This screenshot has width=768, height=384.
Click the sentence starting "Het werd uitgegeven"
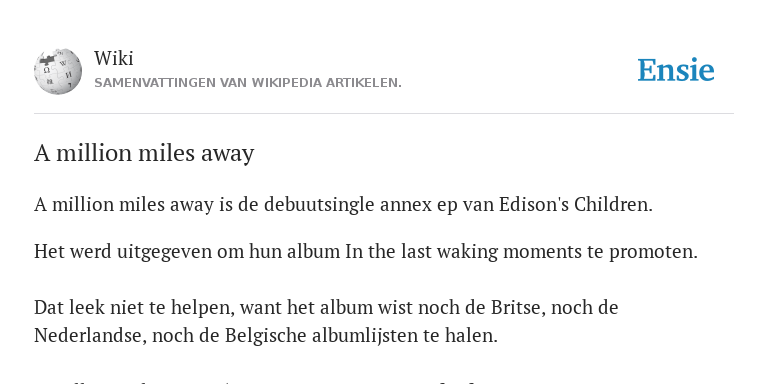366,252
